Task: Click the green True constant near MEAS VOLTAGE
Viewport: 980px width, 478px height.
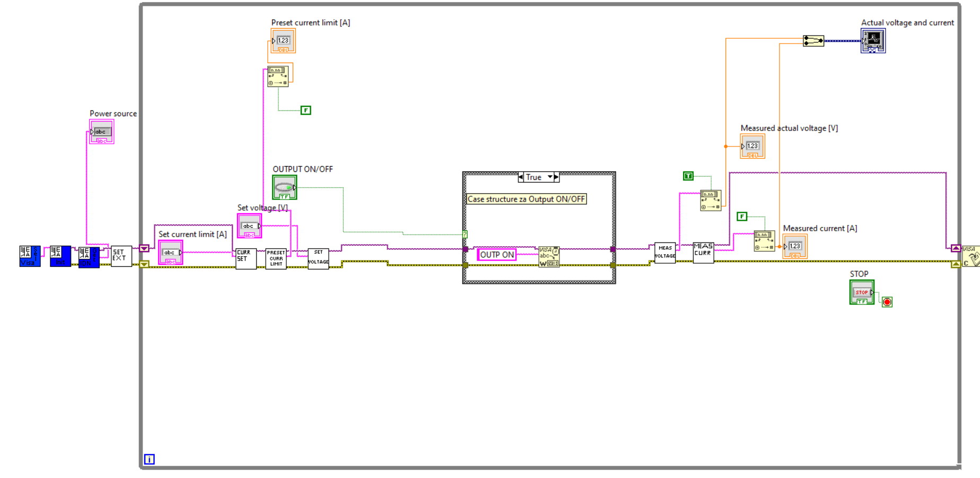Action: [688, 176]
